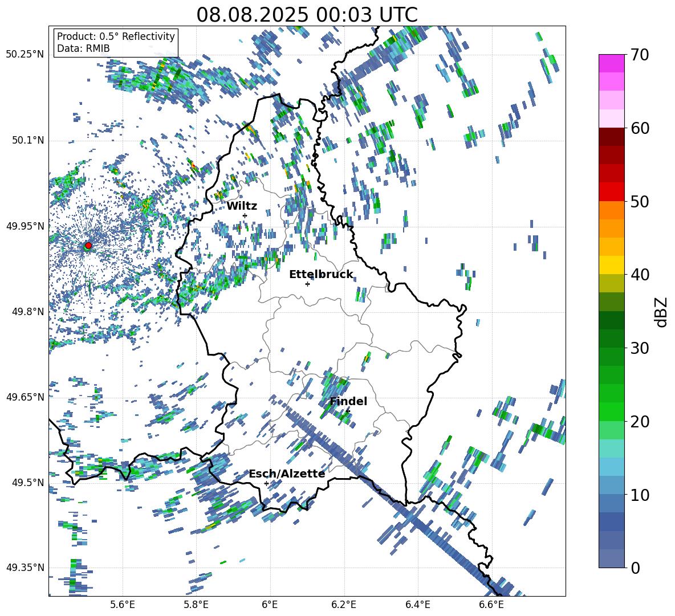The height and width of the screenshot is (616, 675).
Task: Pick the yellow swatch just above 40 dBZ
Action: point(611,265)
